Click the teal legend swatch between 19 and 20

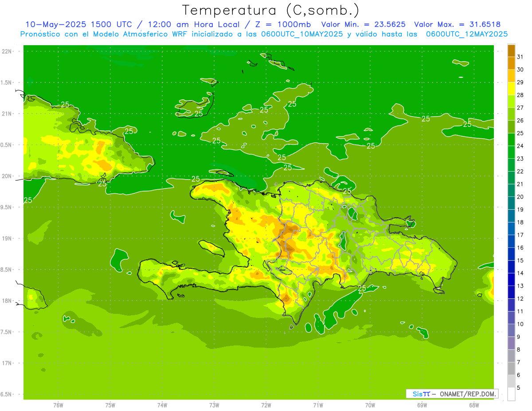coord(511,203)
